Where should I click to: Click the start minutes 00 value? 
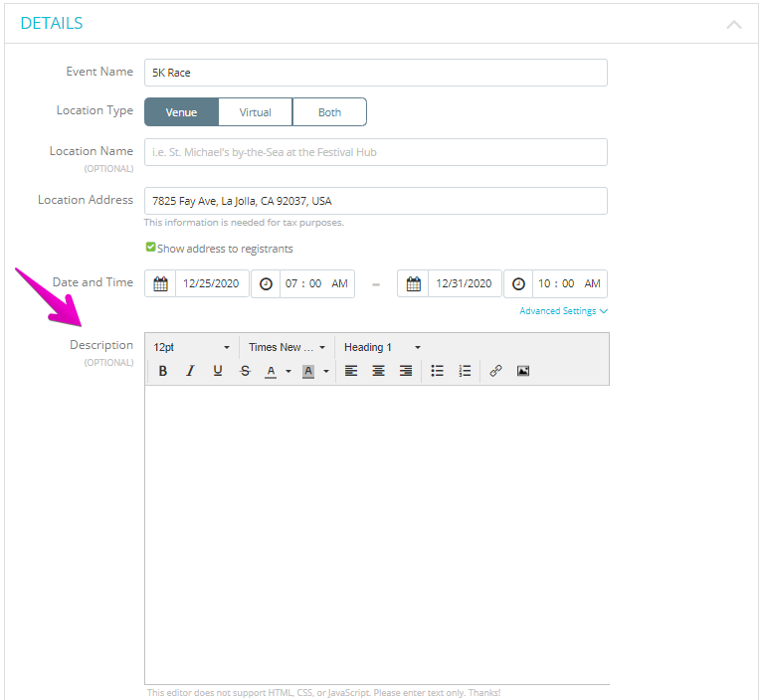coord(315,283)
